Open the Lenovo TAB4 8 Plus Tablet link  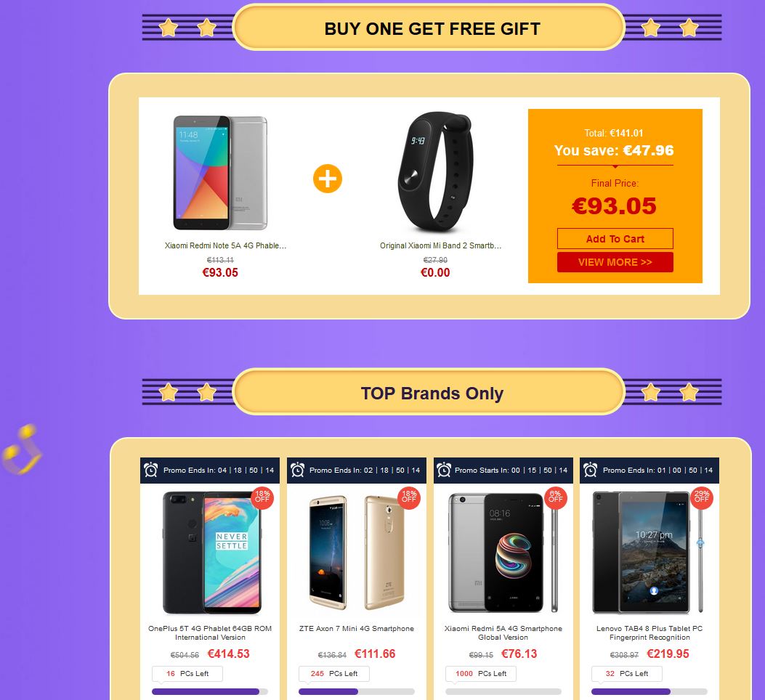649,632
